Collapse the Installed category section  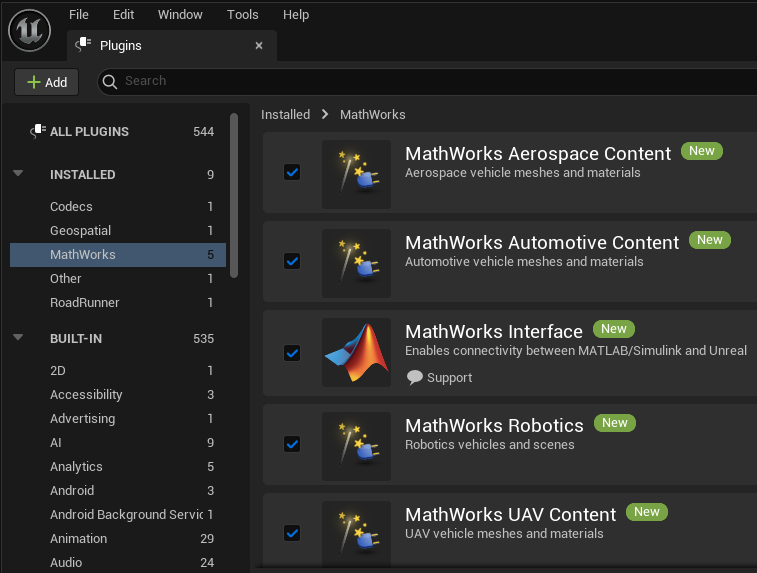point(18,174)
